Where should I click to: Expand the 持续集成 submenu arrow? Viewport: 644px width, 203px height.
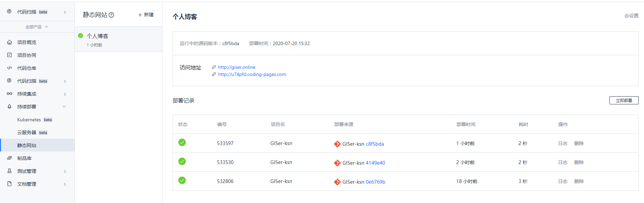click(65, 94)
